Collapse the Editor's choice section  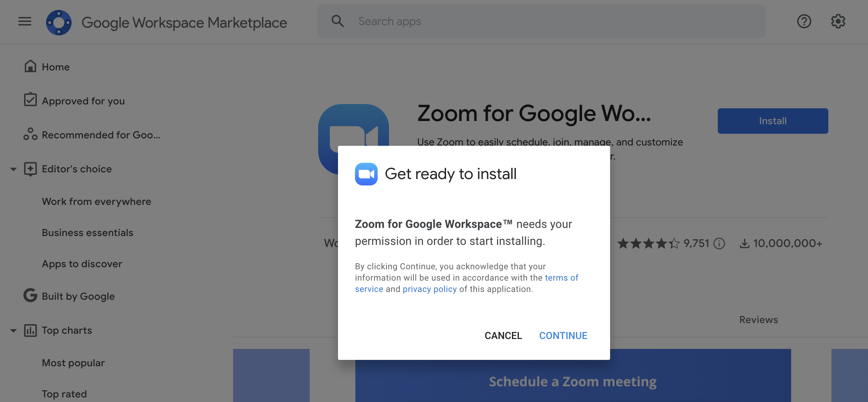point(13,169)
